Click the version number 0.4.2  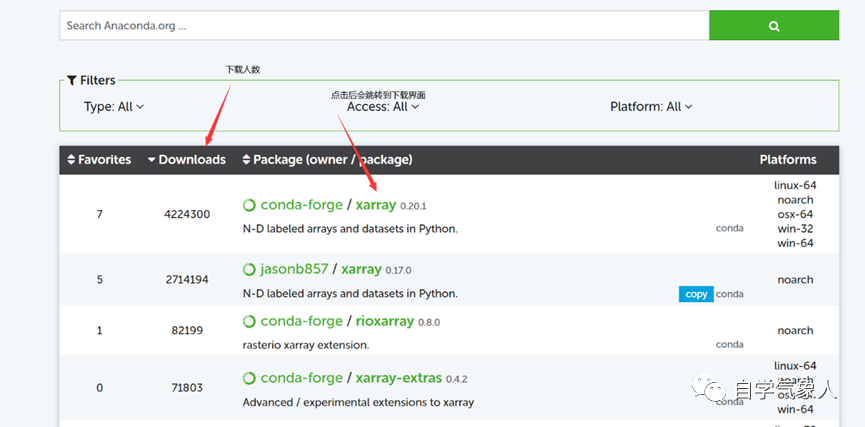click(x=457, y=380)
